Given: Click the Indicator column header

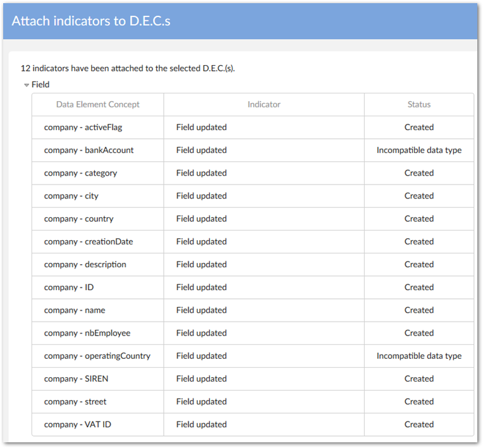Looking at the screenshot, I should click(x=264, y=104).
